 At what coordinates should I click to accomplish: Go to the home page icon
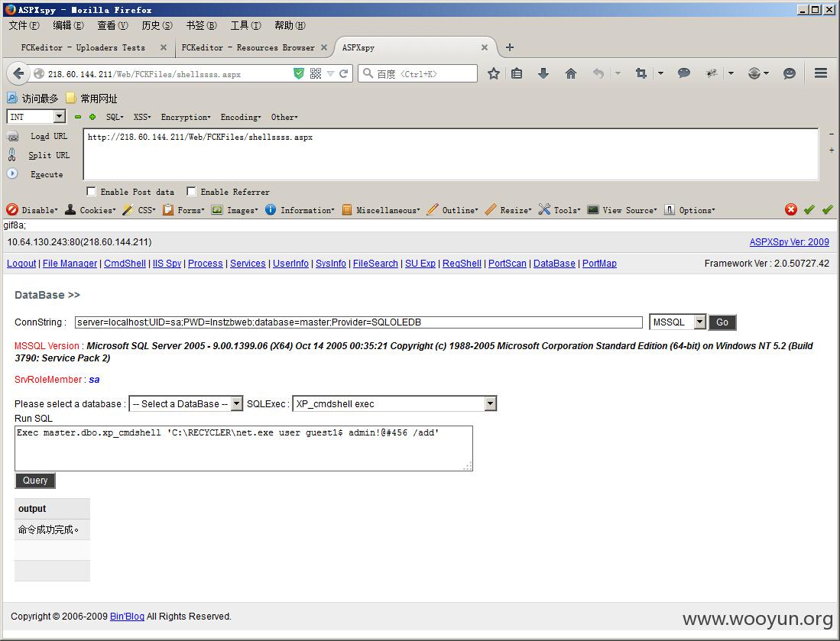[571, 73]
